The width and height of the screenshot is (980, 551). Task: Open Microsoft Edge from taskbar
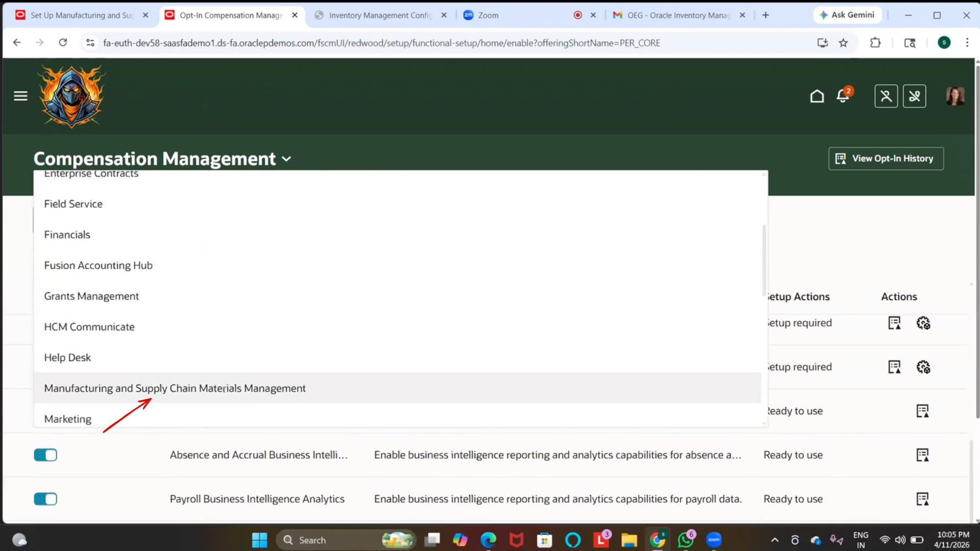coord(488,540)
